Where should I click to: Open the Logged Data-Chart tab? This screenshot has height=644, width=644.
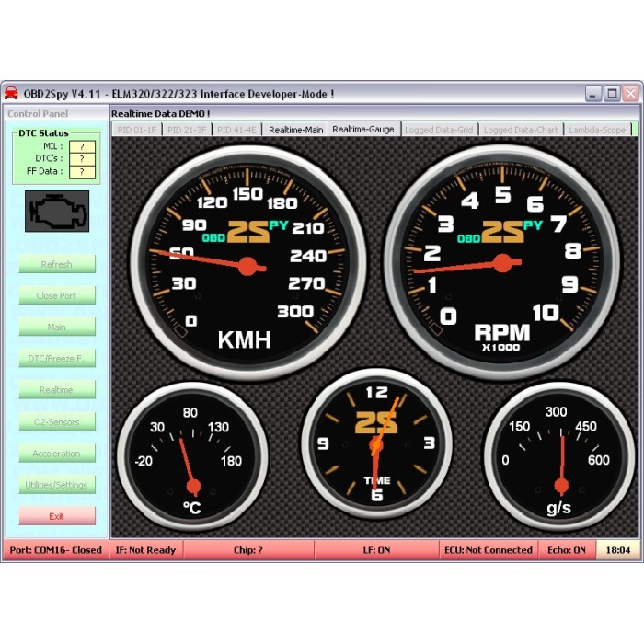tap(521, 130)
